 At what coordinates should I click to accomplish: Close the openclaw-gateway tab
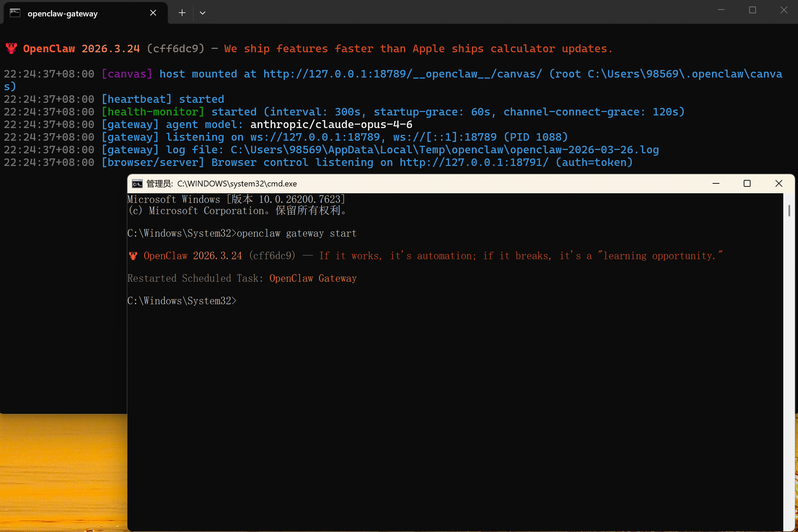tap(153, 13)
